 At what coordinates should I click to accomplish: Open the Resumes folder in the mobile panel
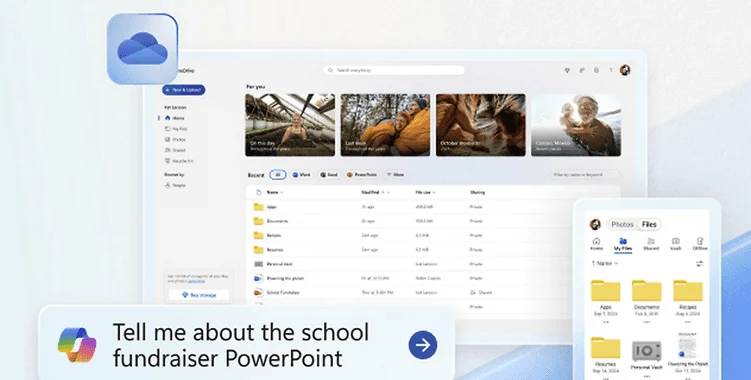tap(605, 348)
